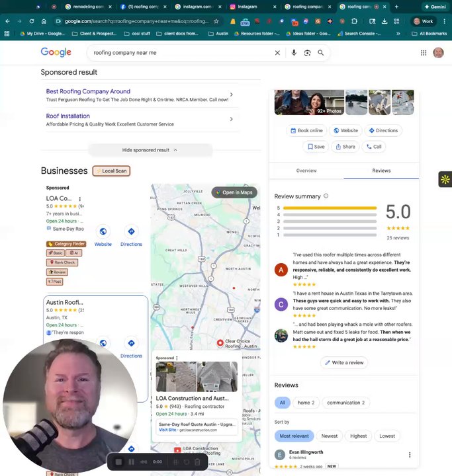
Task: Collapse with Hide sponsored result
Action: (x=150, y=150)
